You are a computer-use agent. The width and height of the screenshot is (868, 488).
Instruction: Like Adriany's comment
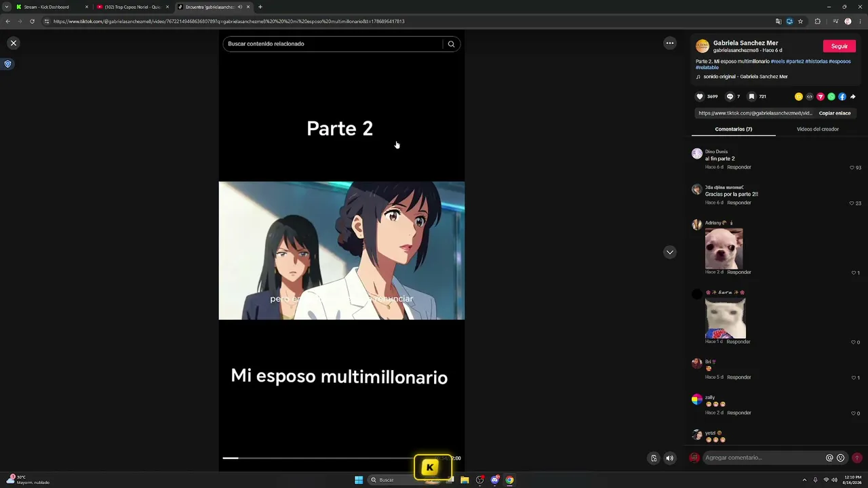click(854, 272)
